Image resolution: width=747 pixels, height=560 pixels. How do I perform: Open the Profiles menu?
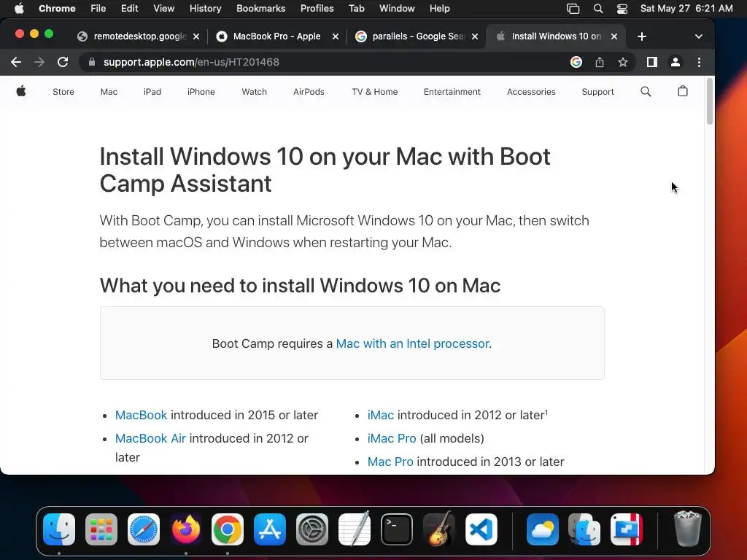317,9
